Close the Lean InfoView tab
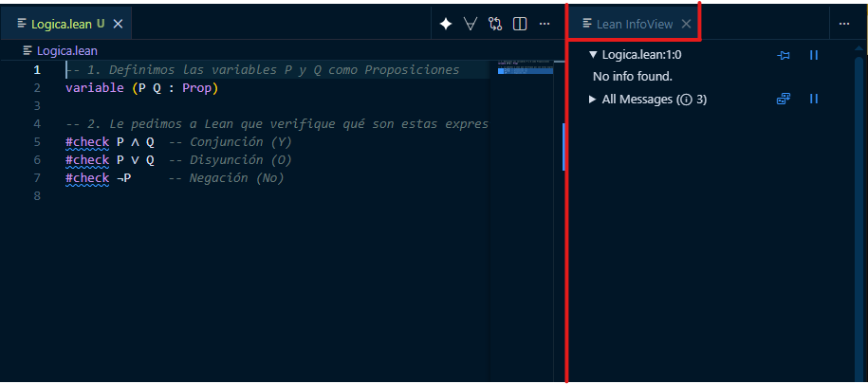868x384 pixels. [x=686, y=24]
